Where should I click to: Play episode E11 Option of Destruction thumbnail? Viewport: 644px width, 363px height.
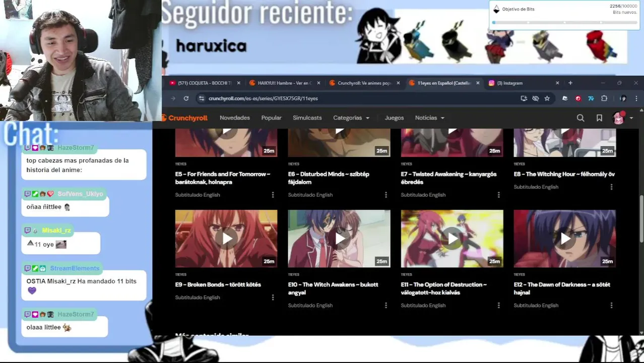coord(452,238)
